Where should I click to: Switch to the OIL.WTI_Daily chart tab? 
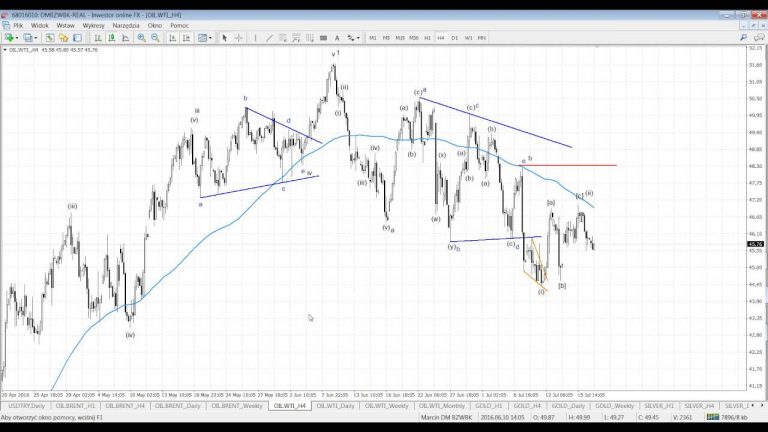click(336, 406)
